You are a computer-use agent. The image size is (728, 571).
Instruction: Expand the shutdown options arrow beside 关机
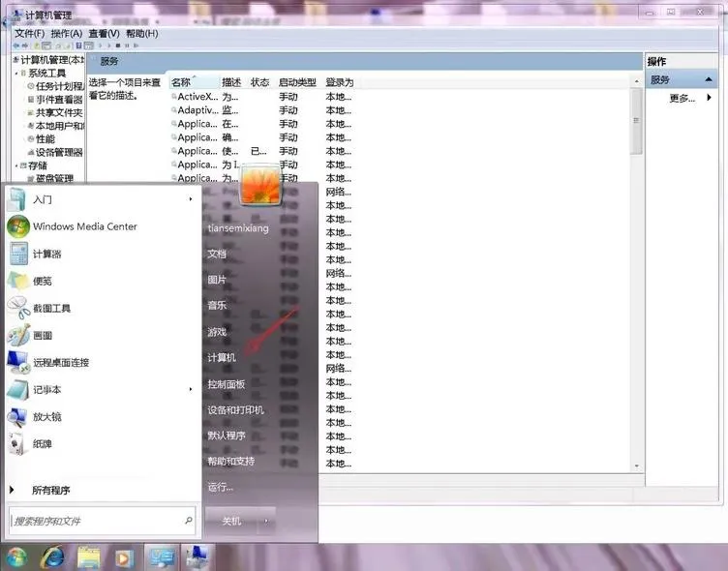(x=266, y=521)
